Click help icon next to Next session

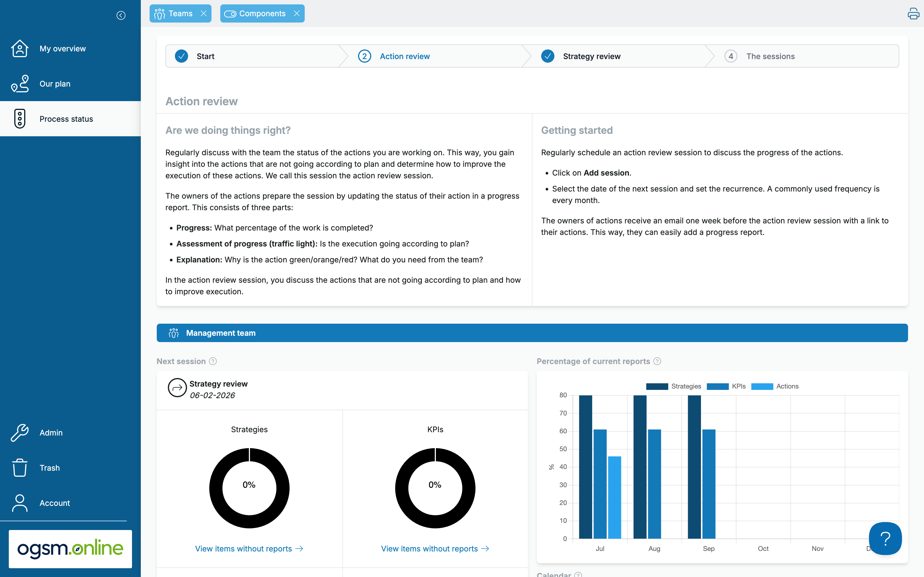point(213,361)
